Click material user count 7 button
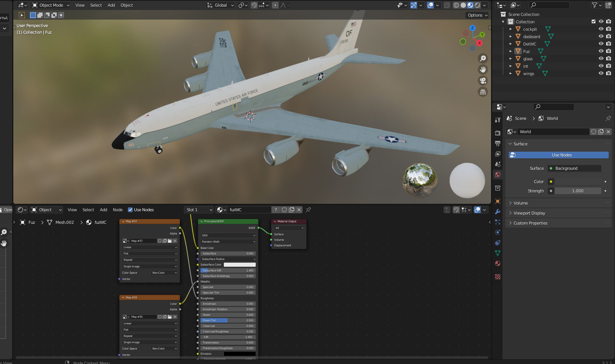This screenshot has height=364, width=615. tap(276, 210)
